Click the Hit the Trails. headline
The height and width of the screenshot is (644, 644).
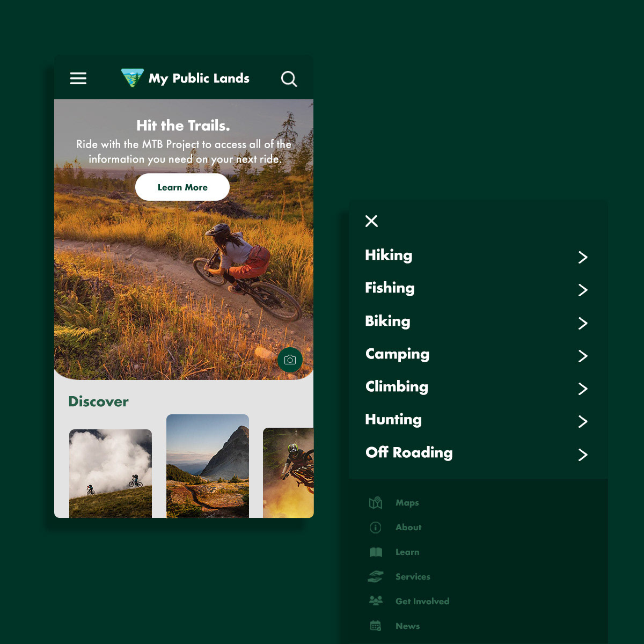click(x=183, y=126)
